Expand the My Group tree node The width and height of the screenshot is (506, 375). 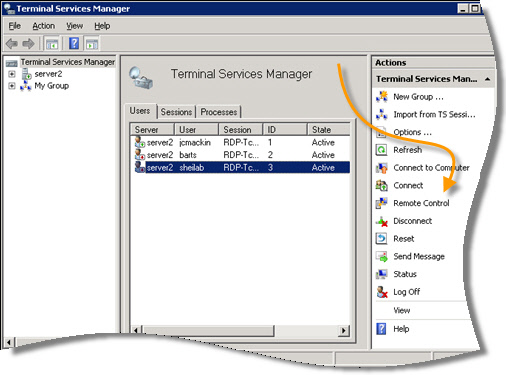coord(12,86)
